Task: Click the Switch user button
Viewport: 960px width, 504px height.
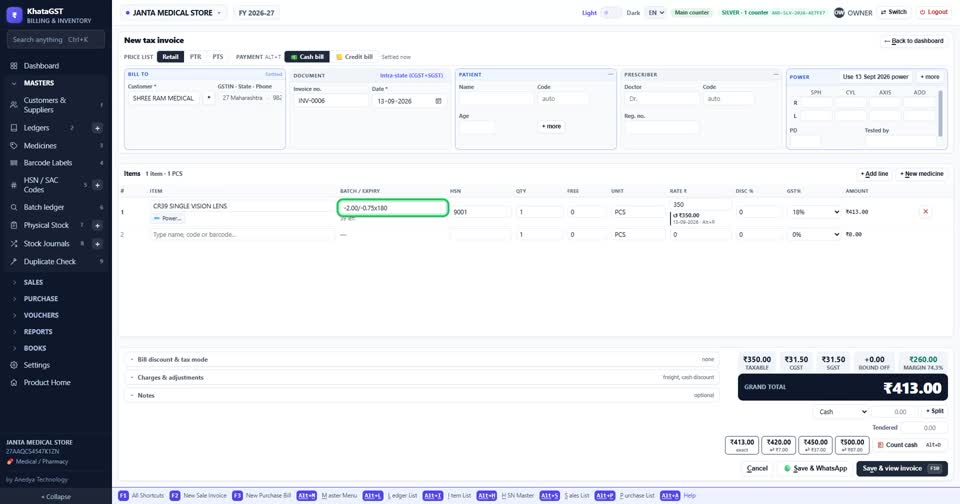Action: point(893,12)
